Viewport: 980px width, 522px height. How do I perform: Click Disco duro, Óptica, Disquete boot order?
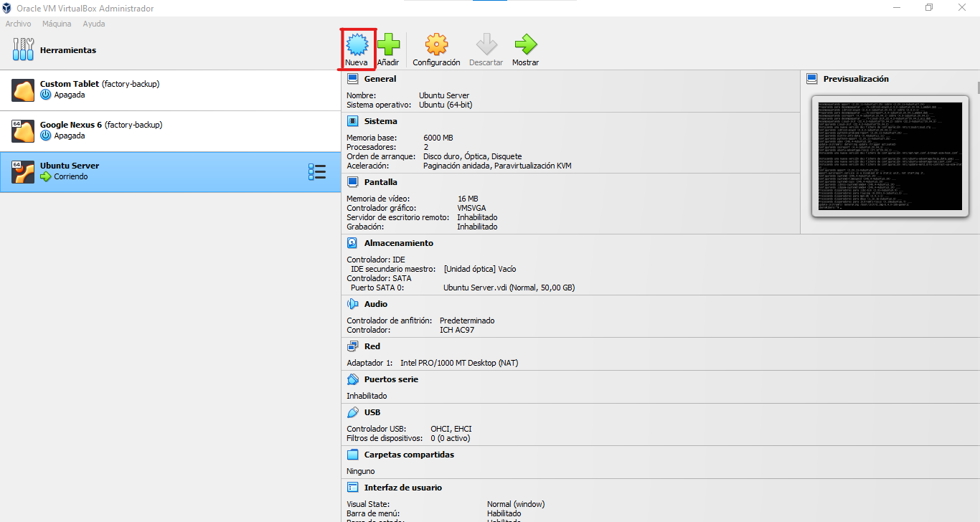pos(473,156)
